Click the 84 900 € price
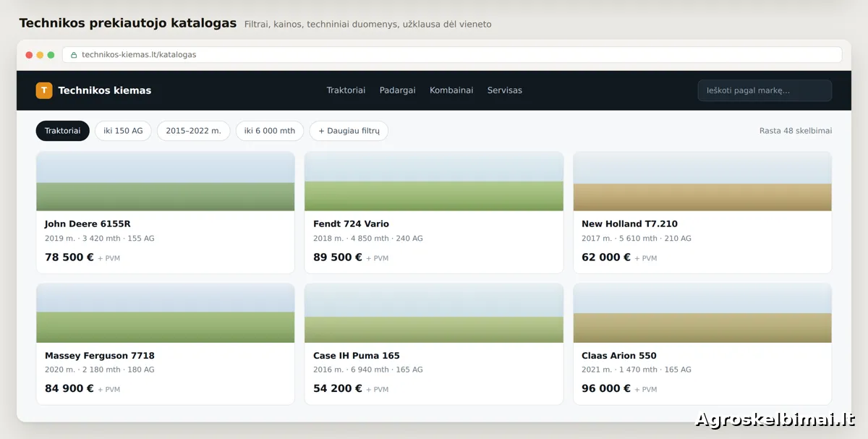This screenshot has width=868, height=439. click(69, 389)
